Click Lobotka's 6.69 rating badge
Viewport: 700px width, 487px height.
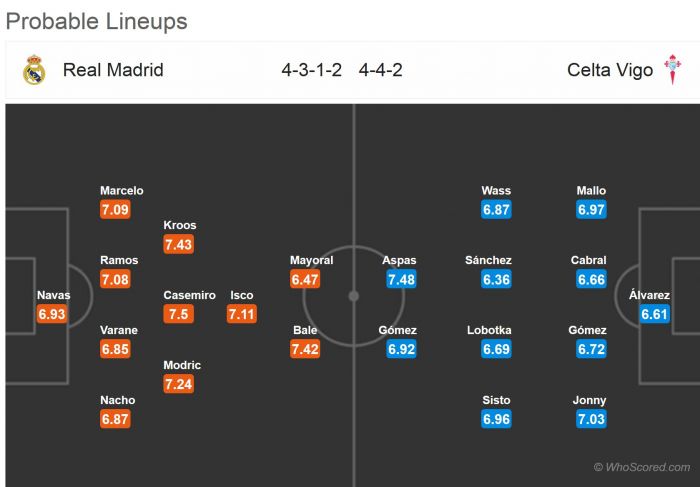click(496, 349)
